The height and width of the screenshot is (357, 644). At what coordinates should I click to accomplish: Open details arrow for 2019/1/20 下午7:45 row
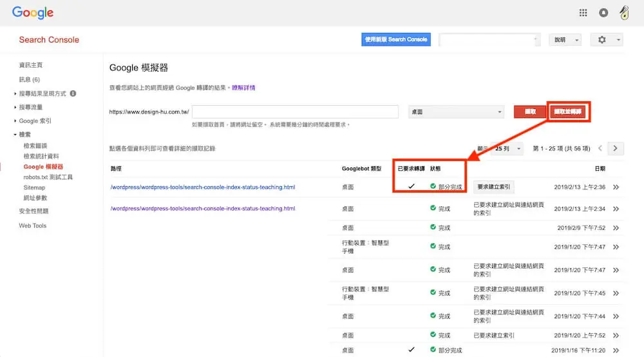click(616, 293)
